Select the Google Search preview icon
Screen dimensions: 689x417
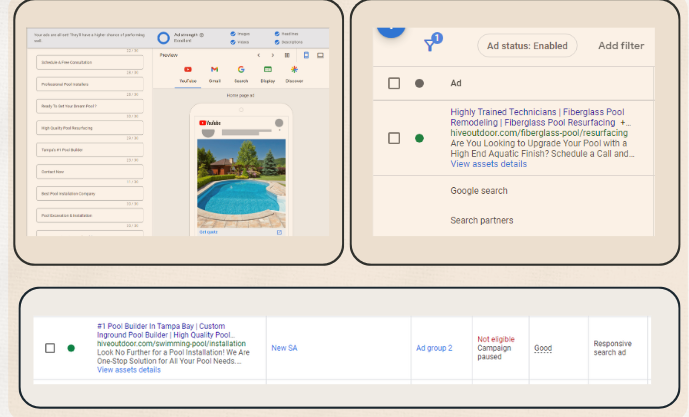pyautogui.click(x=240, y=69)
